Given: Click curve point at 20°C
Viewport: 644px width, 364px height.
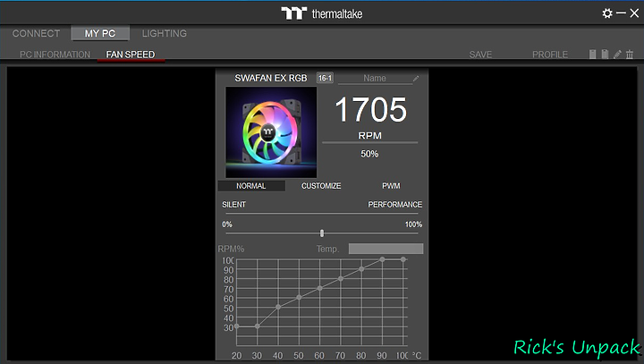Looking at the screenshot, I should 236,326.
